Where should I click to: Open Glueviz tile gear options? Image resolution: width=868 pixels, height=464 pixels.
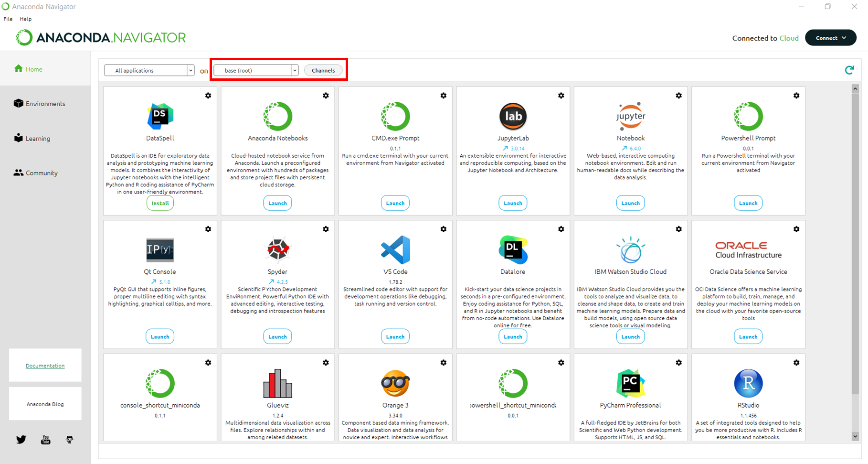pyautogui.click(x=326, y=363)
